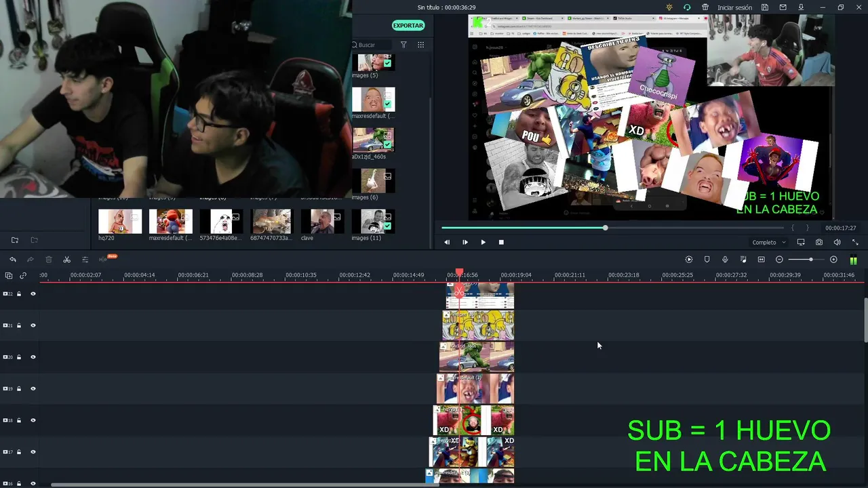Screen dimensions: 868x488
Task: Select the Hulk clip on track 20
Action: (x=476, y=357)
